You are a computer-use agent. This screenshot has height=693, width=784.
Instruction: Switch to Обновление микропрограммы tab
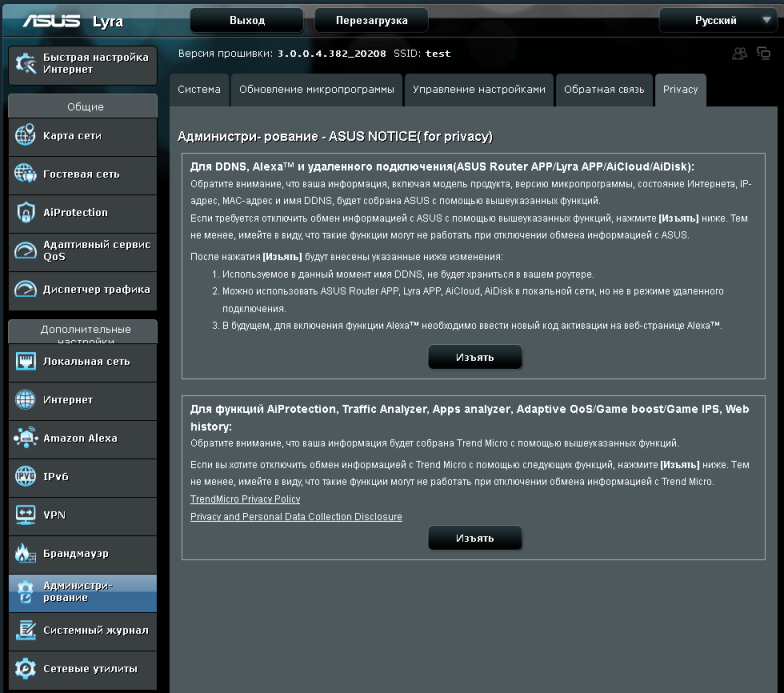316,90
